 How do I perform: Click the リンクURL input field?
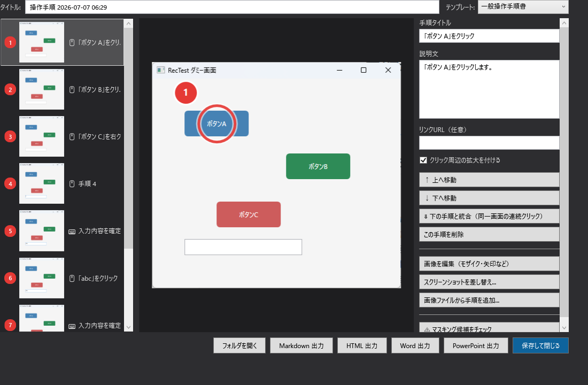(489, 143)
